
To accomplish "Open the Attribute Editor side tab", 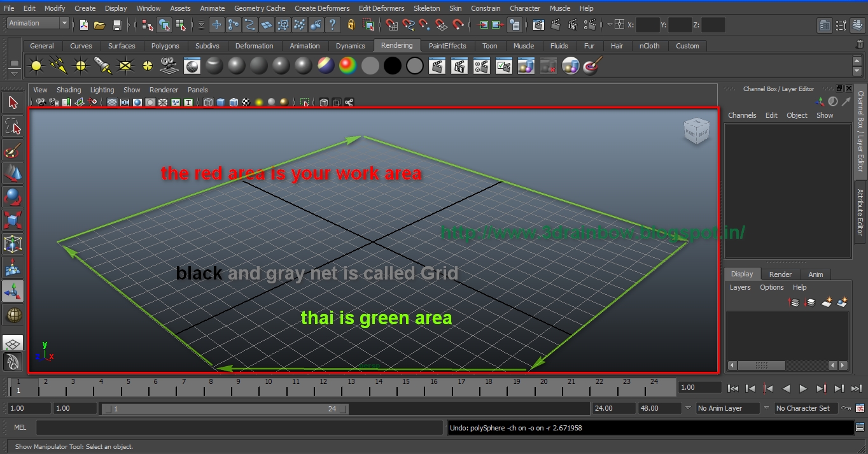I will [x=860, y=212].
